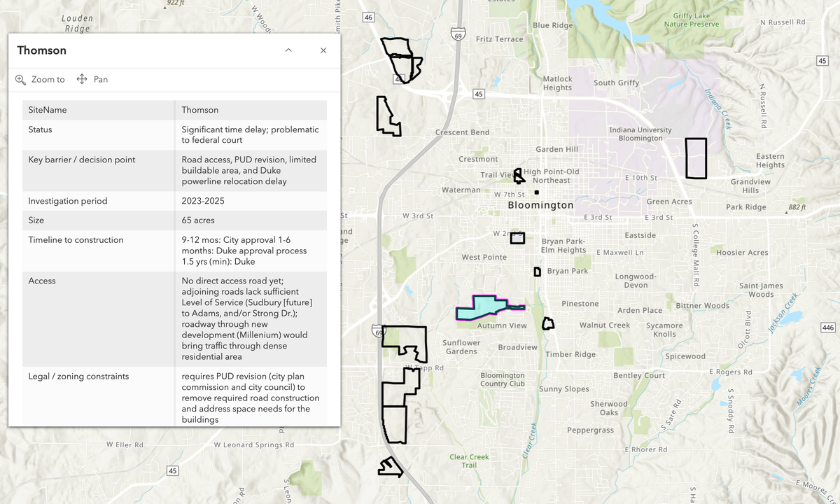Viewport: 840px width, 504px height.
Task: Click Route 45 shield near W Eller Rd
Action: point(172,470)
